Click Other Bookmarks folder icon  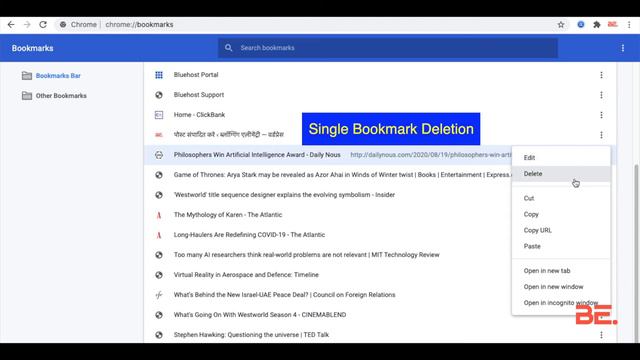pos(27,96)
